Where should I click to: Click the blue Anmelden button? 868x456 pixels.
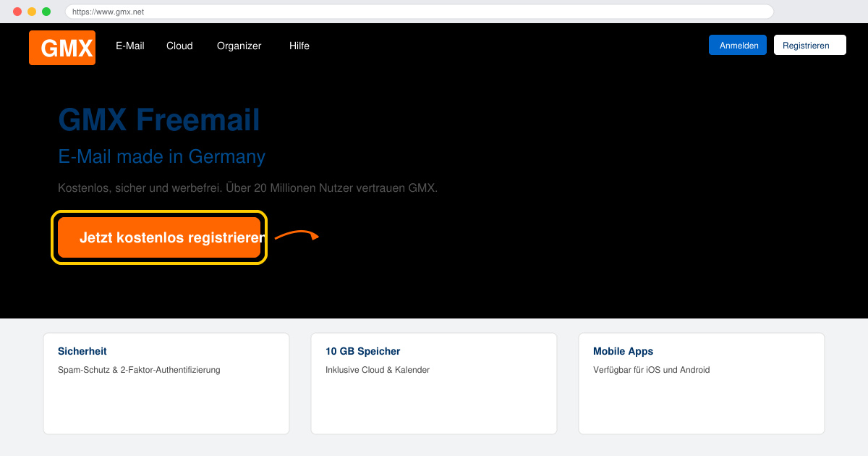click(x=738, y=45)
